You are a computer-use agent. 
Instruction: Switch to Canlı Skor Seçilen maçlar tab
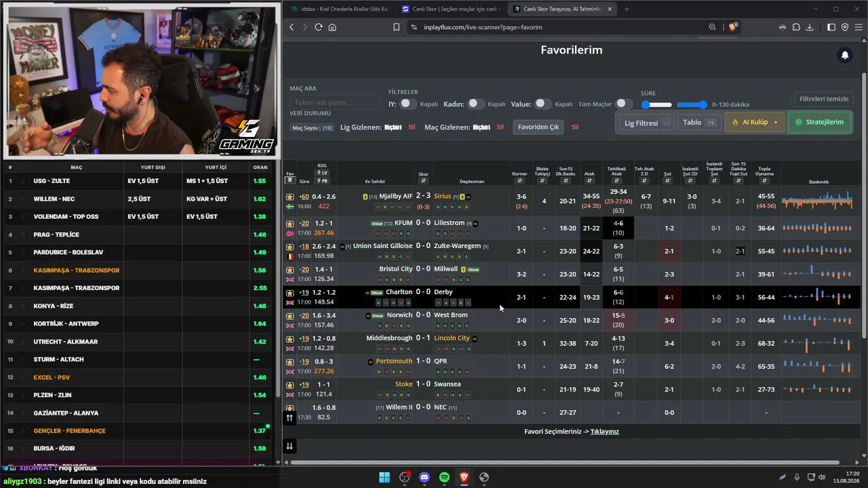click(450, 9)
